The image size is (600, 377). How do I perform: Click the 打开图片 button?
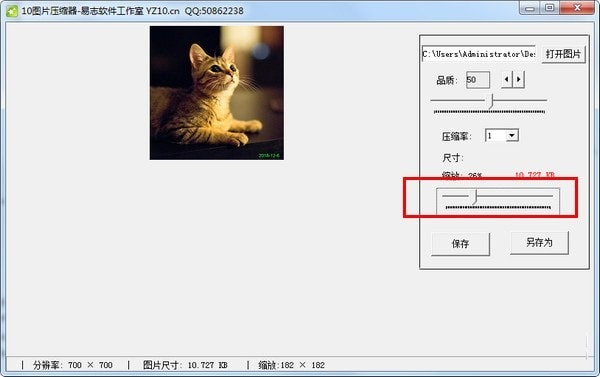coord(563,54)
